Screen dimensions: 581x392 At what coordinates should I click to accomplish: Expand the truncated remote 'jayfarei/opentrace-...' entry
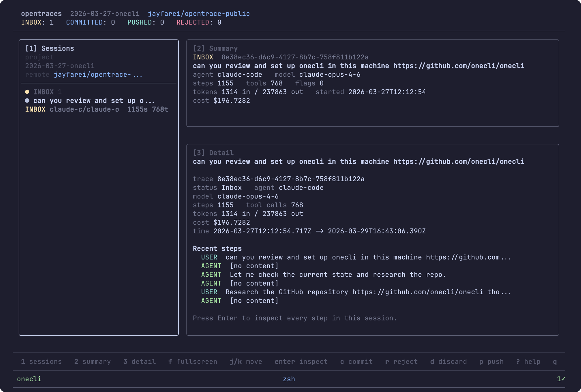coord(98,74)
